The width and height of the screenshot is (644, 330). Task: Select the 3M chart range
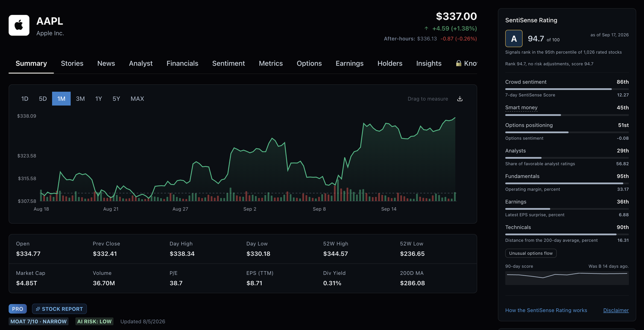80,99
